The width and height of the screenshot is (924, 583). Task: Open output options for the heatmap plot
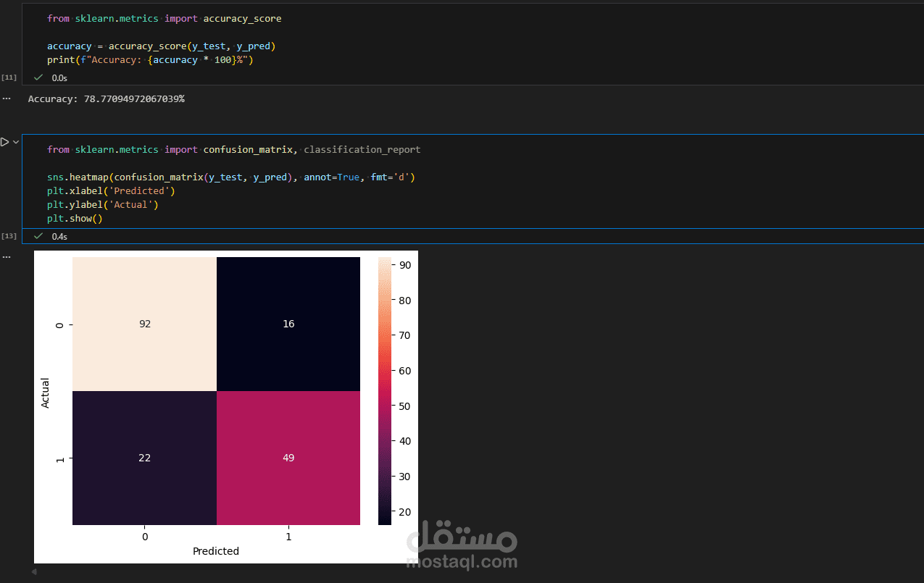tap(7, 256)
